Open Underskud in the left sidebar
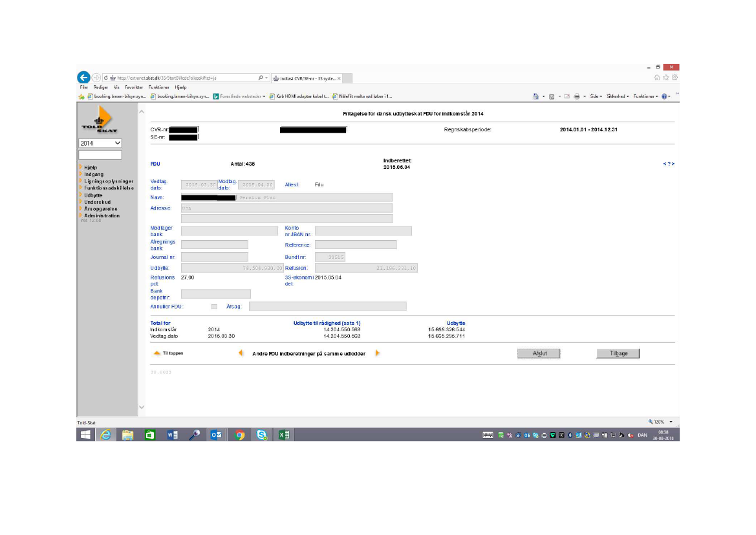Screen dimensions: 756x535 point(98,202)
